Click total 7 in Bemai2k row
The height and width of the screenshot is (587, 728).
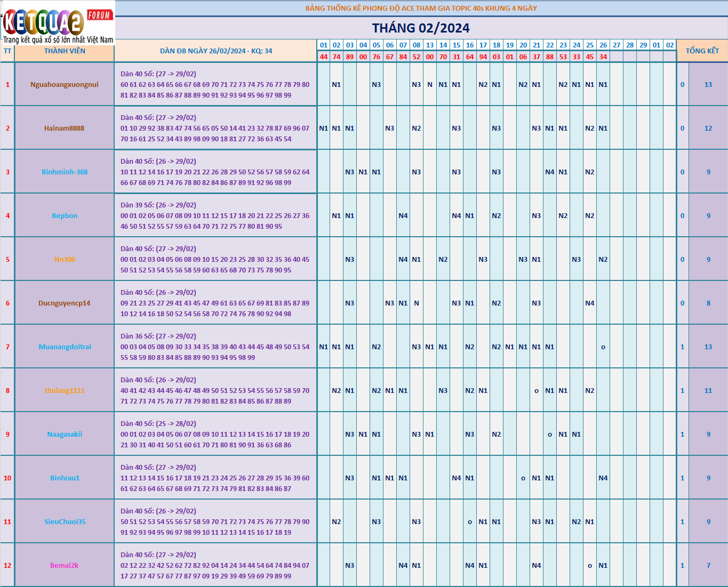pos(708,565)
